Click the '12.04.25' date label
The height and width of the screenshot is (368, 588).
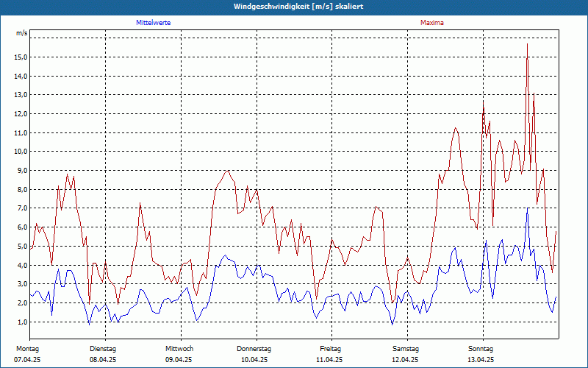405,360
